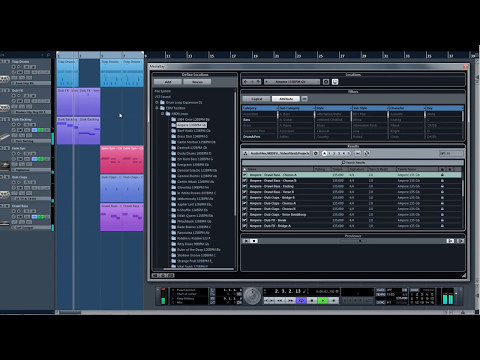The image size is (480, 360).
Task: Click Rewind on the transport panel
Action: (279, 301)
